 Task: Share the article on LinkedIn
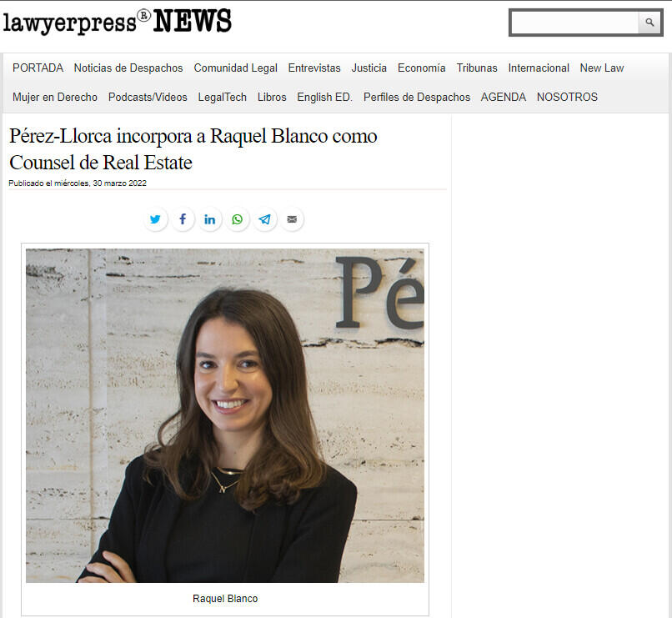[x=210, y=219]
